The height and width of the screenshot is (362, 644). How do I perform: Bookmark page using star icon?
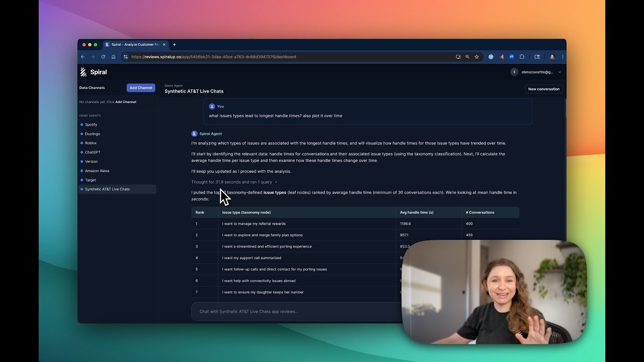tap(476, 57)
